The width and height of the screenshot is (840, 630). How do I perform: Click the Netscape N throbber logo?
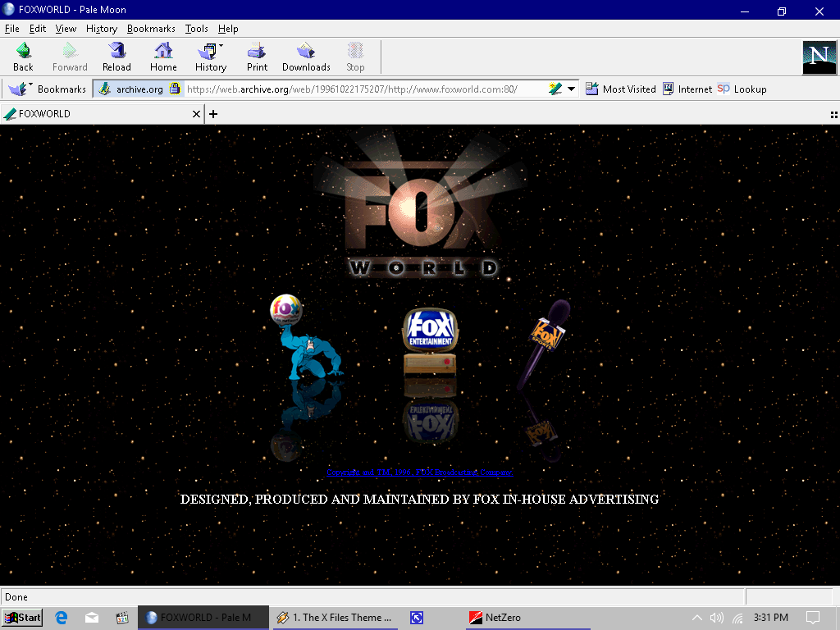pyautogui.click(x=819, y=57)
